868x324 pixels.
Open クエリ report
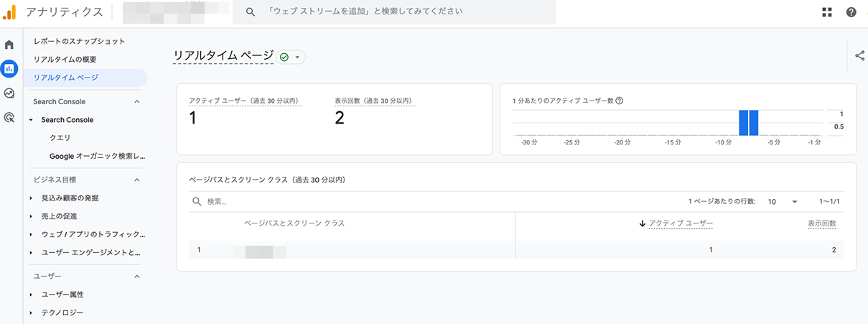[60, 137]
